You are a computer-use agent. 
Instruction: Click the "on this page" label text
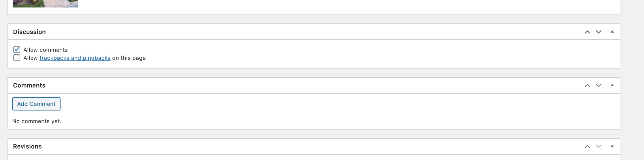[129, 58]
